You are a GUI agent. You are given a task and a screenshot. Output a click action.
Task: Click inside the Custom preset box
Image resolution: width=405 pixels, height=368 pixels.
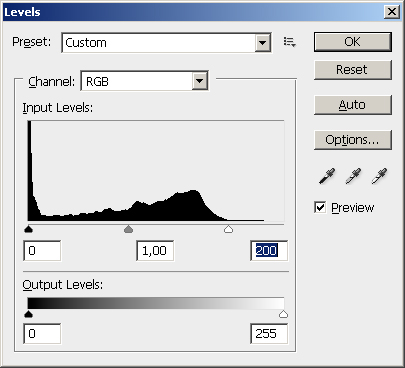click(x=159, y=43)
